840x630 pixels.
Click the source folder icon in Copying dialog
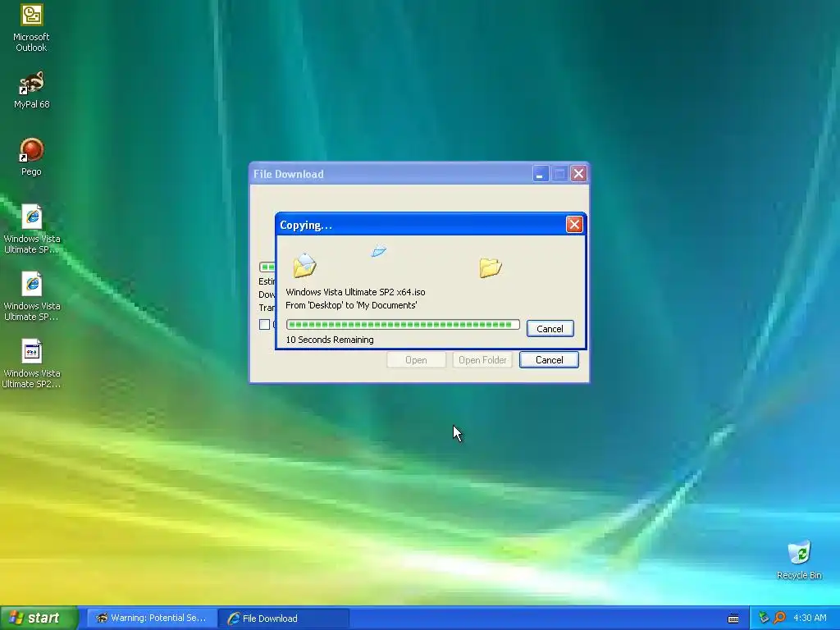pyautogui.click(x=304, y=266)
